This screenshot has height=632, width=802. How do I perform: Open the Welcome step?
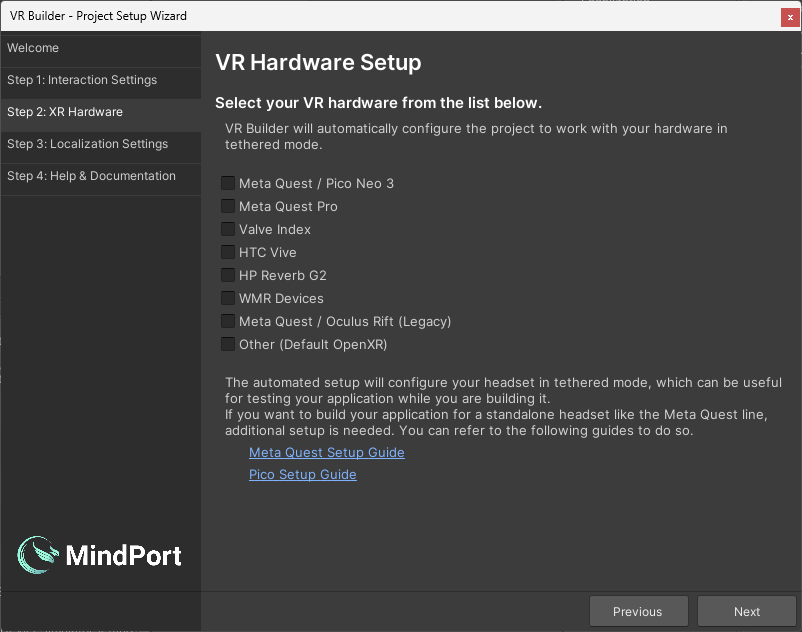point(100,48)
